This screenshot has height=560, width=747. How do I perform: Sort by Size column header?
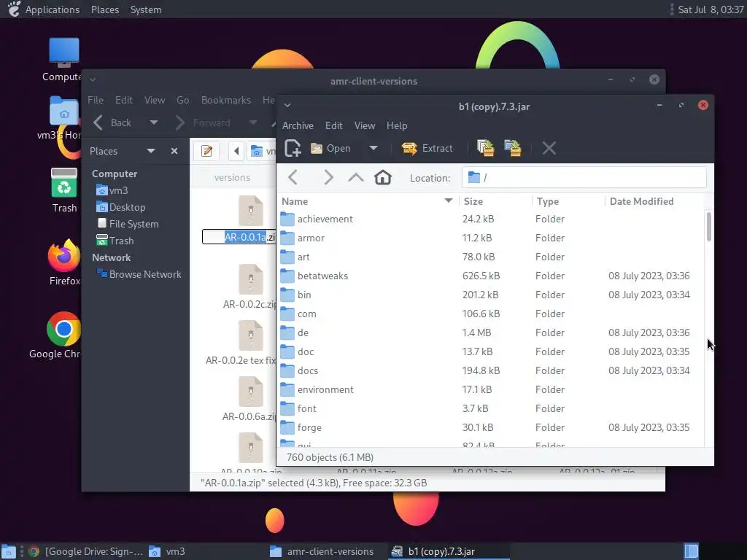(495, 201)
